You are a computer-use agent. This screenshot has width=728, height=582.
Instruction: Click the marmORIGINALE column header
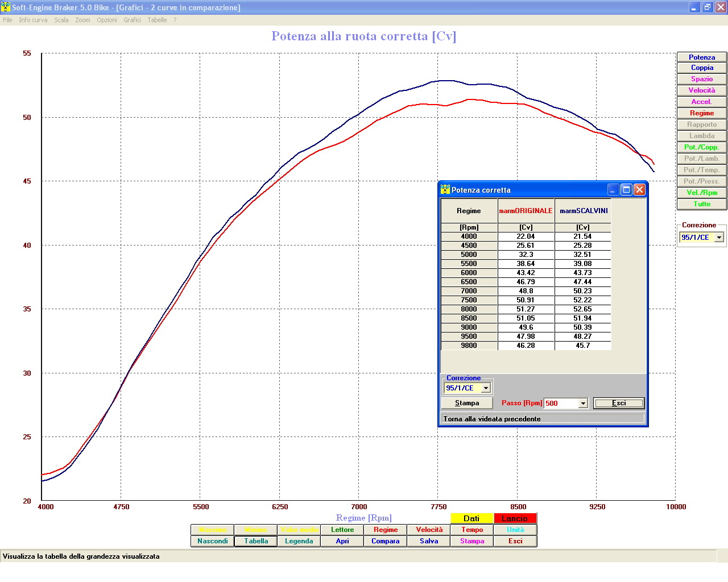tap(526, 211)
